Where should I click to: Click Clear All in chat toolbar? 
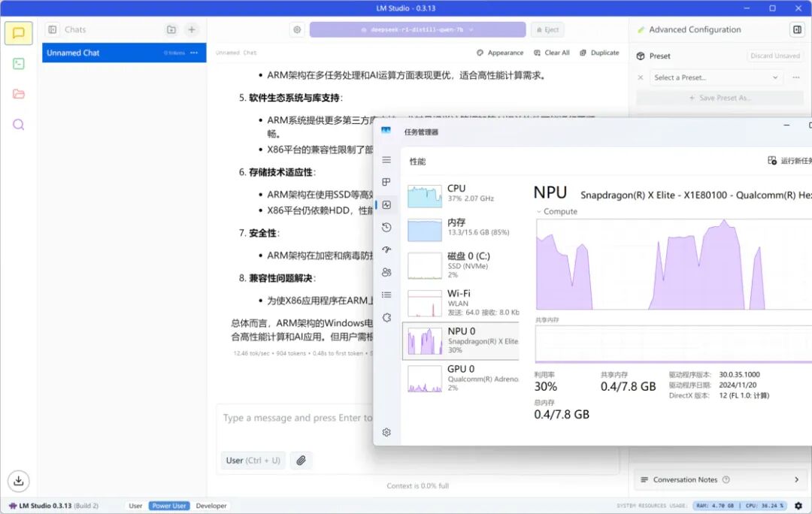coord(552,53)
